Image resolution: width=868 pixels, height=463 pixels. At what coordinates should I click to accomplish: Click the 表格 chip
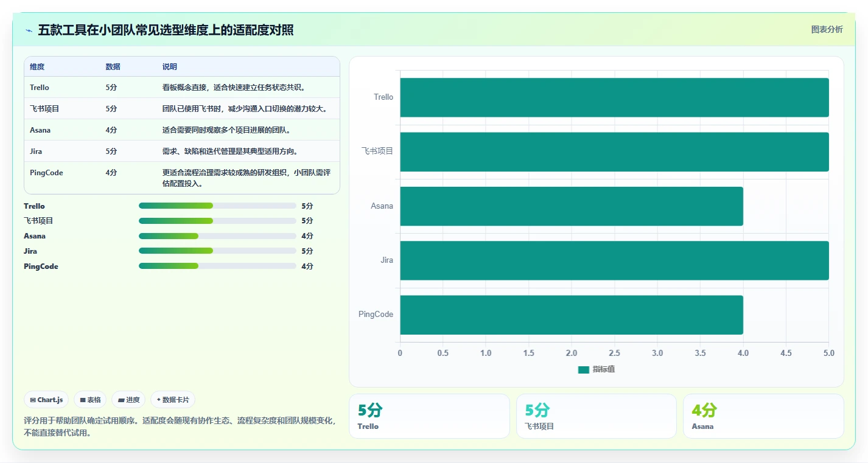(90, 400)
